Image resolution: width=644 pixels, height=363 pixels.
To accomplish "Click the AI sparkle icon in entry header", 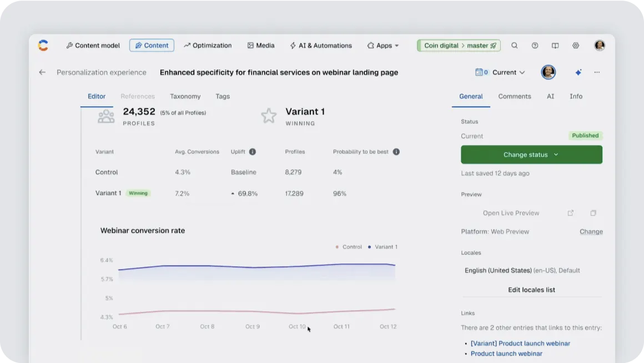I will click(x=578, y=72).
